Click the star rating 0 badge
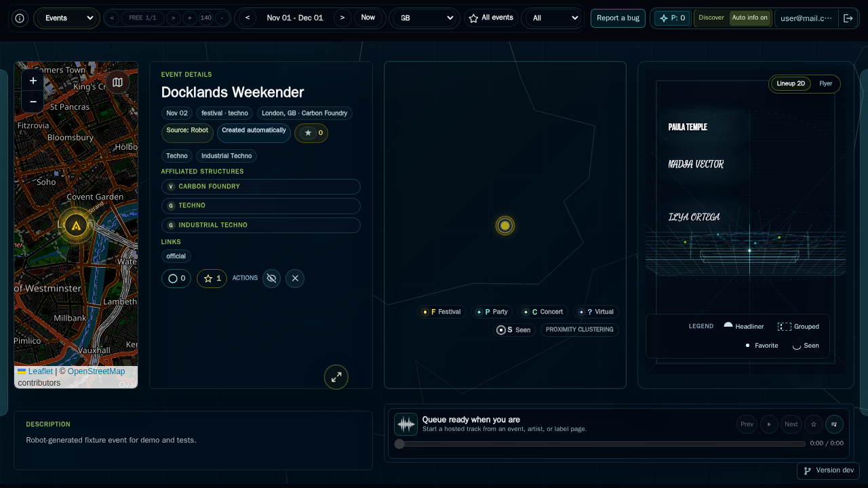 point(311,134)
